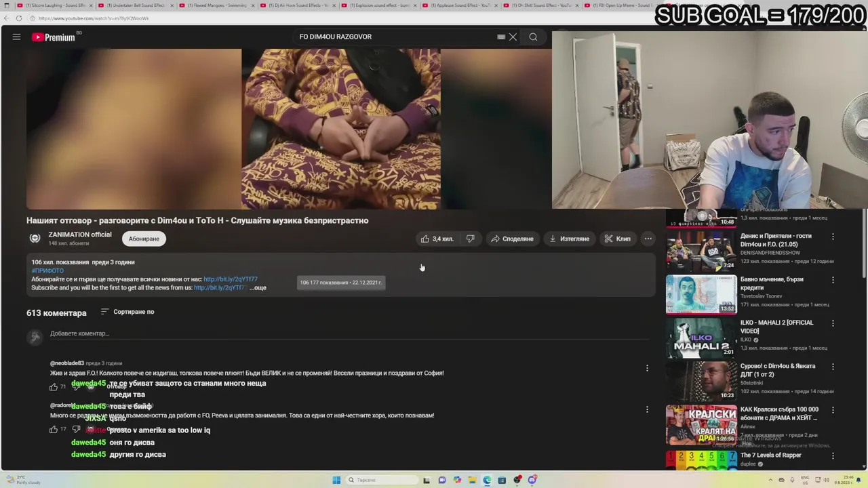Like the neoblade83 comment with 71 likes

54,387
